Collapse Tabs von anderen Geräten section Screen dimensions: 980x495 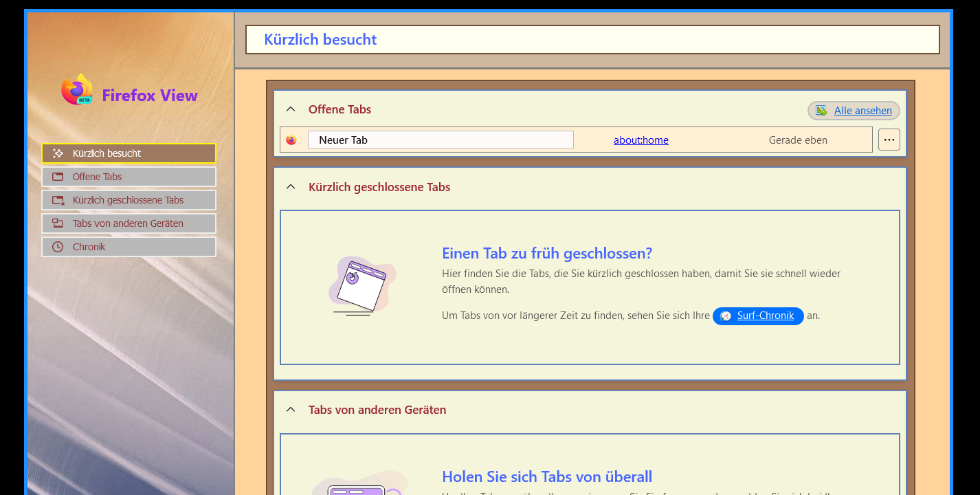[291, 410]
